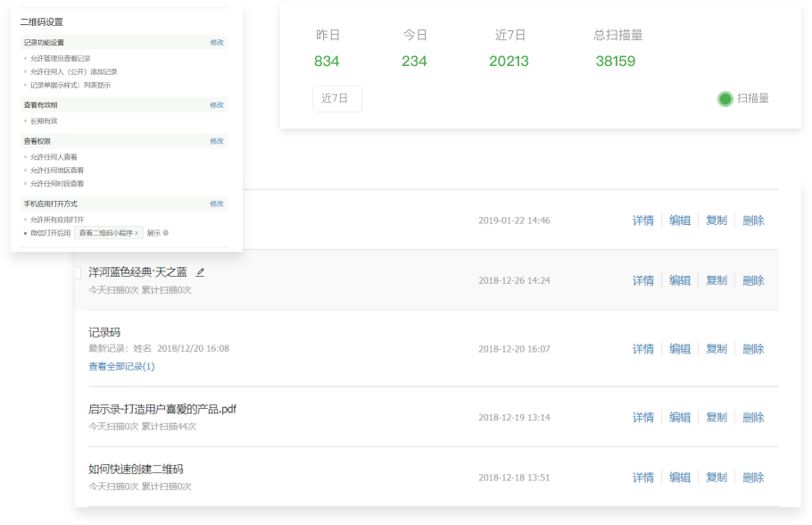Click the date 2018-12-18 13:51
This screenshot has width=812, height=525.
coord(514,478)
